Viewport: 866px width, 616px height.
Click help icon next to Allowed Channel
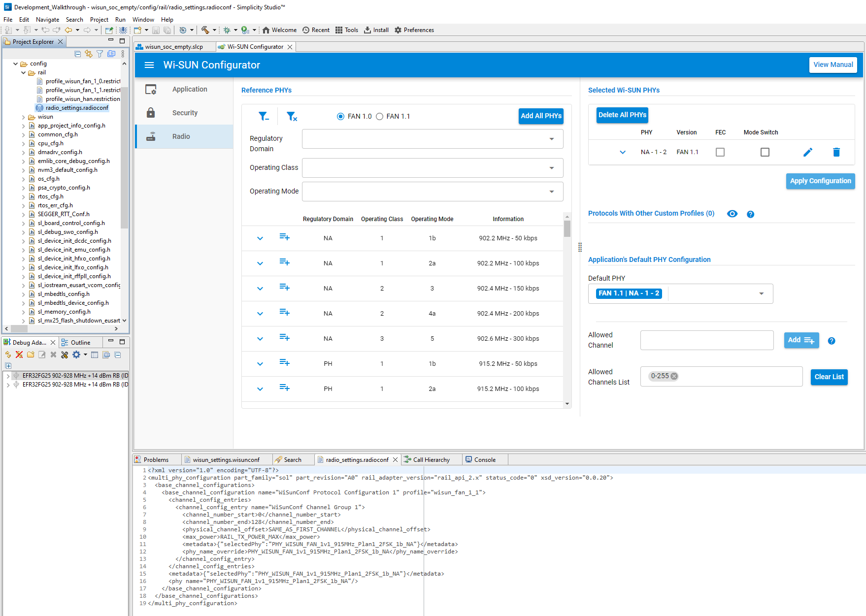click(x=831, y=341)
